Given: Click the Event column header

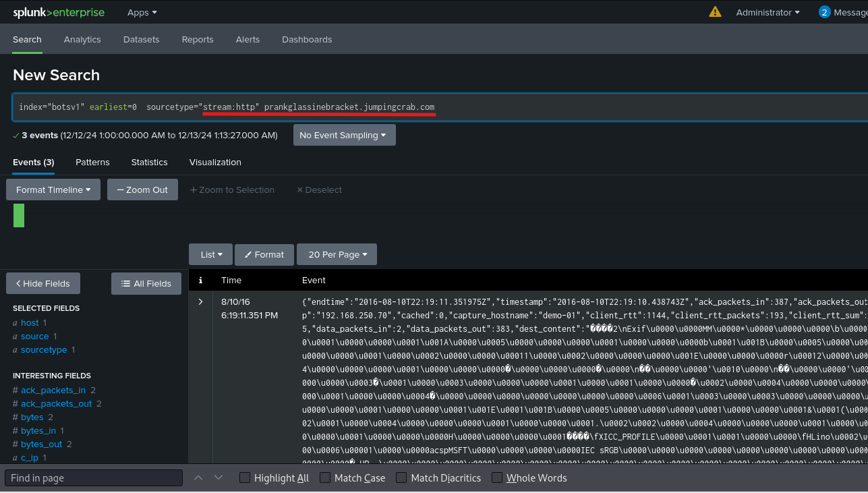Looking at the screenshot, I should click(314, 280).
